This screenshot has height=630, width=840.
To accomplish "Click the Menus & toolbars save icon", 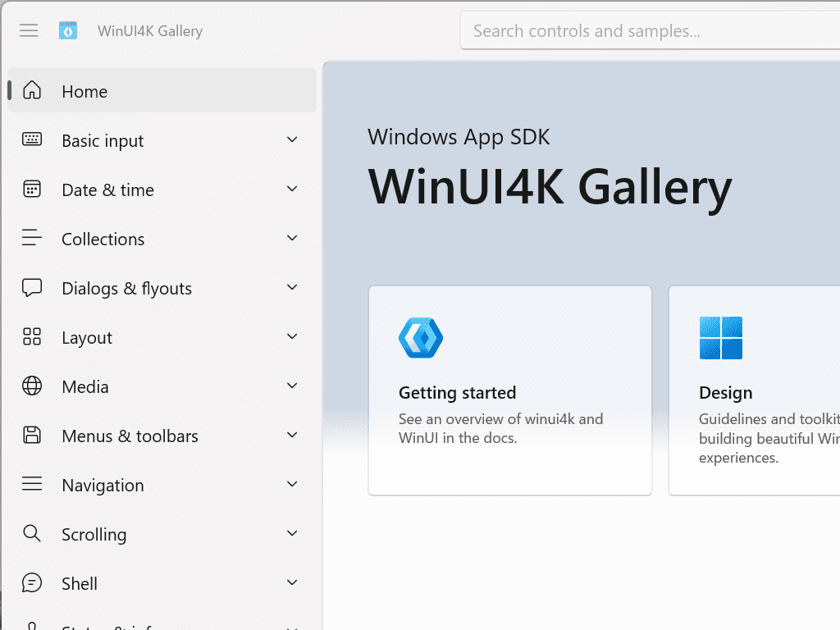I will (x=32, y=435).
